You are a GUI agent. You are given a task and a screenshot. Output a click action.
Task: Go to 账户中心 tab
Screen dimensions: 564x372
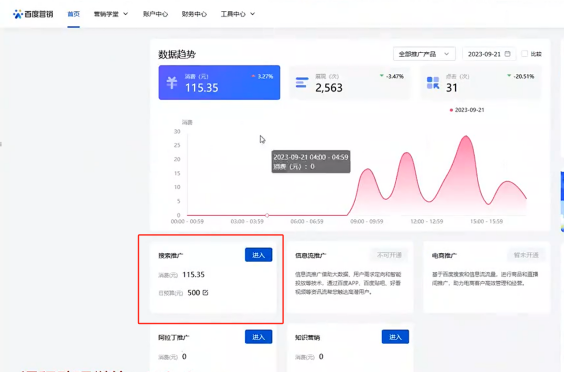[x=155, y=14]
